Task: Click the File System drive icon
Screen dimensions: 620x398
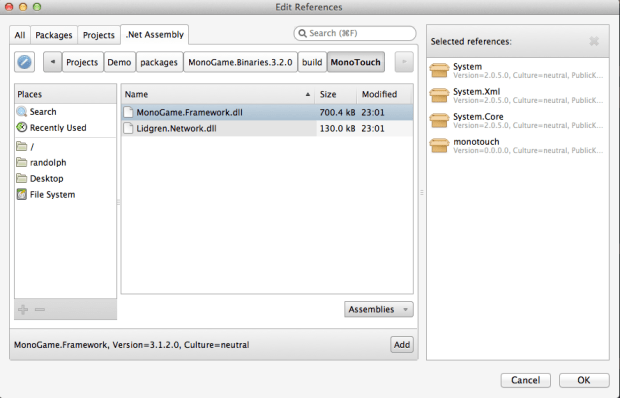Action: 22,194
